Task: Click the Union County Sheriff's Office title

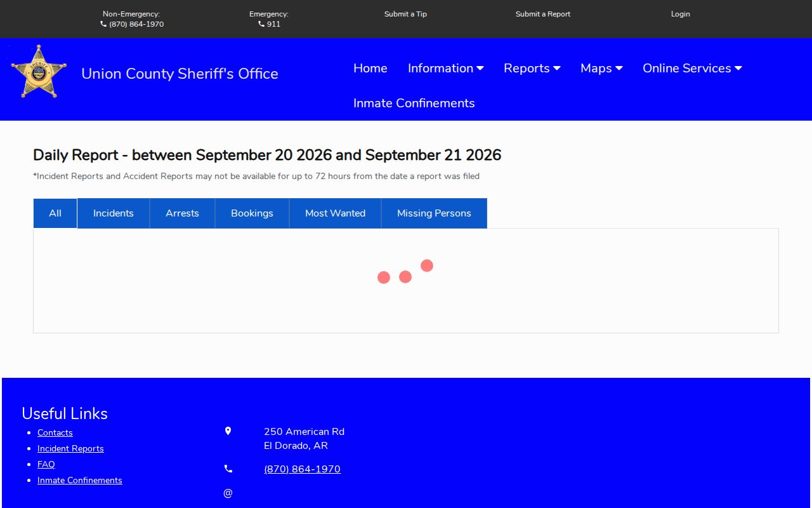Action: click(x=180, y=74)
